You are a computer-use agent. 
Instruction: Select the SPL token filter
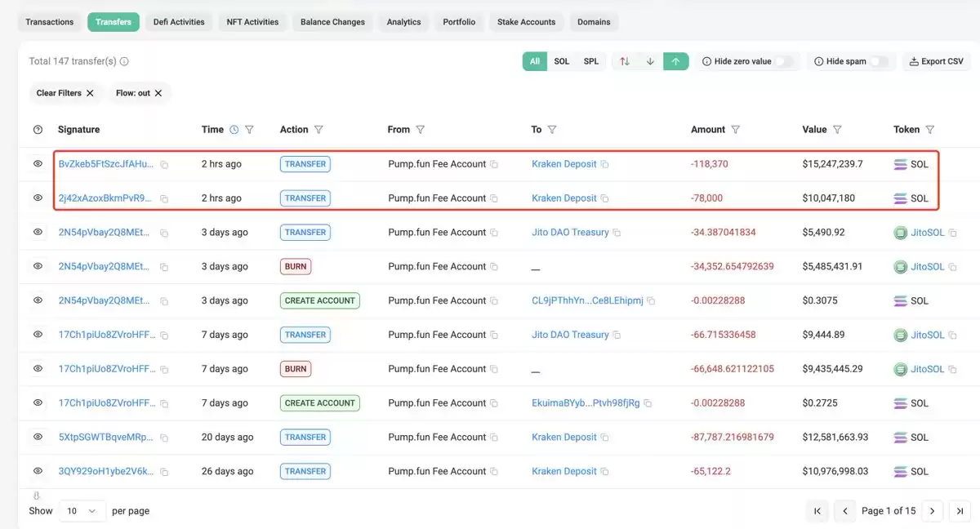[x=591, y=61]
